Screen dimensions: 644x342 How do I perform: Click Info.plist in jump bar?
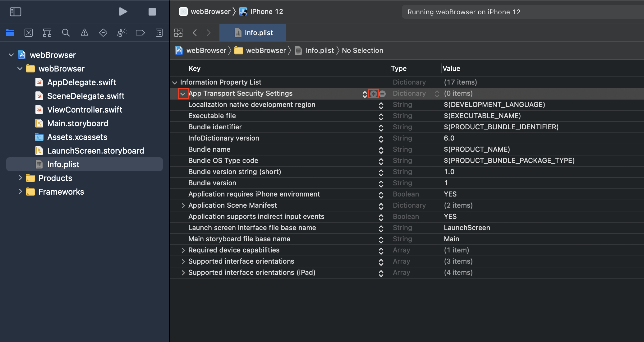pyautogui.click(x=314, y=50)
